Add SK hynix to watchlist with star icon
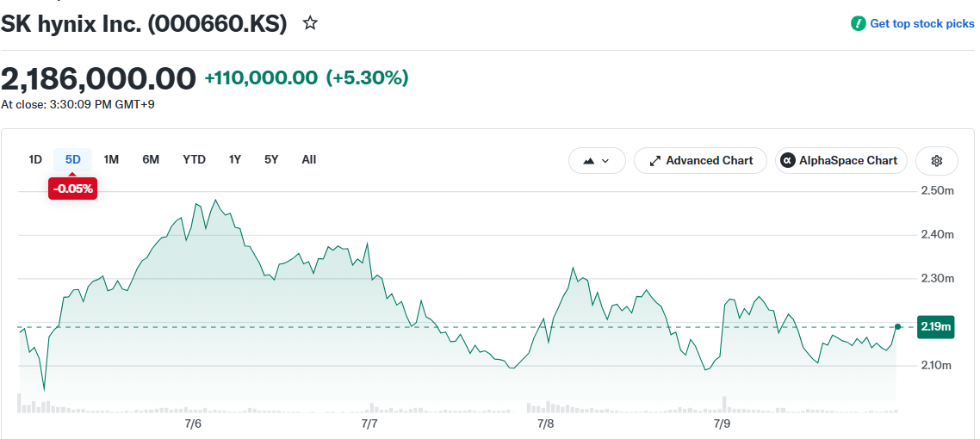 tap(310, 24)
